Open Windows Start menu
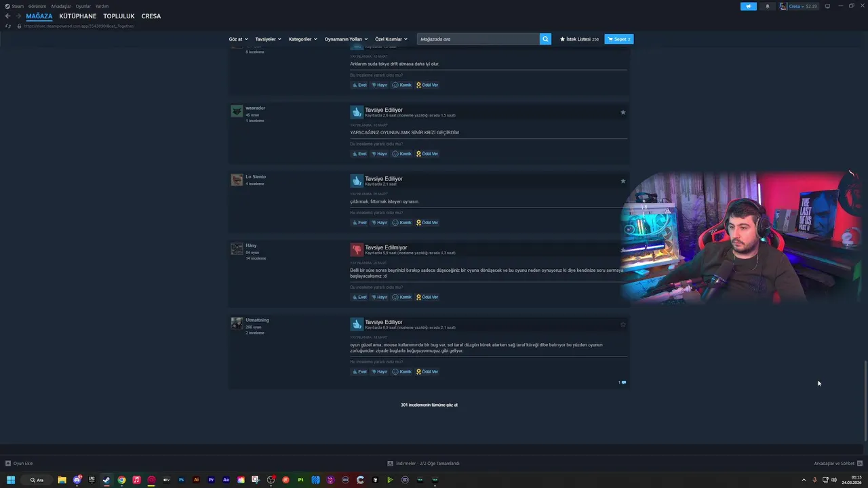 pyautogui.click(x=11, y=480)
